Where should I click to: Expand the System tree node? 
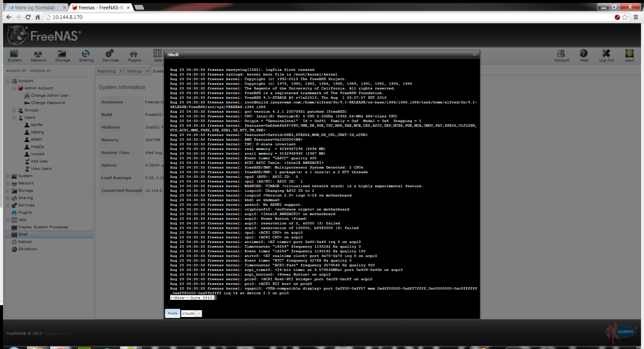(8, 176)
